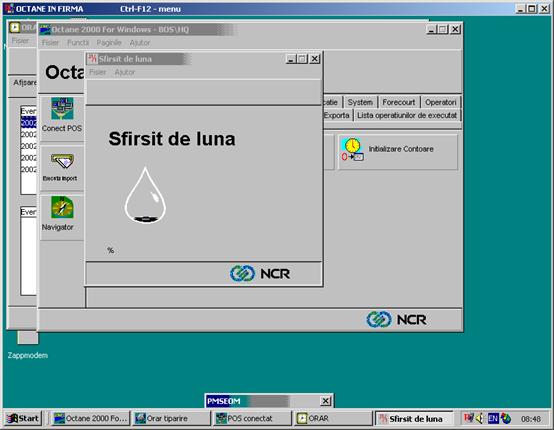Open Fisier menu in Sfirsit de luna

[98, 72]
